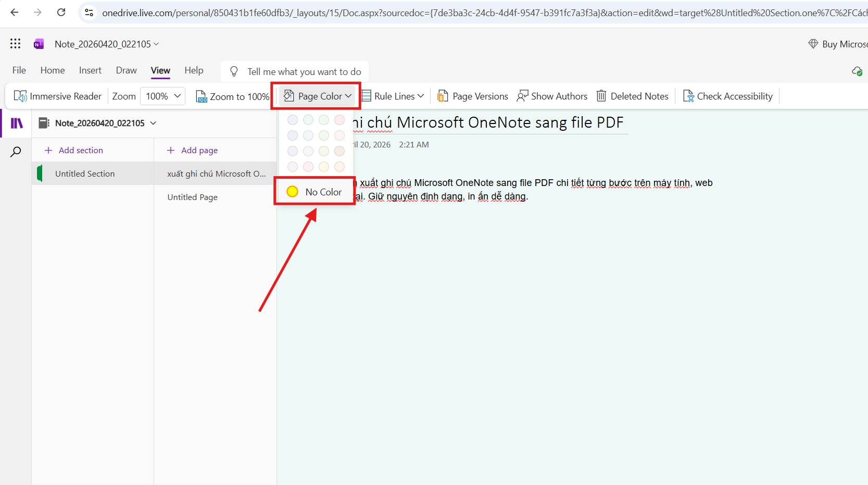This screenshot has height=485, width=868.
Task: Open the Microsoft 365 app launcher grid
Action: pyautogui.click(x=16, y=44)
